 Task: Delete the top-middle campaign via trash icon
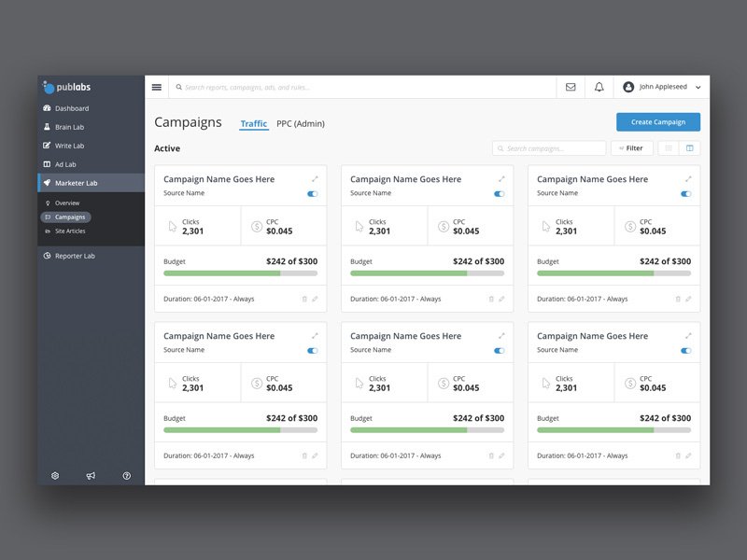[491, 299]
